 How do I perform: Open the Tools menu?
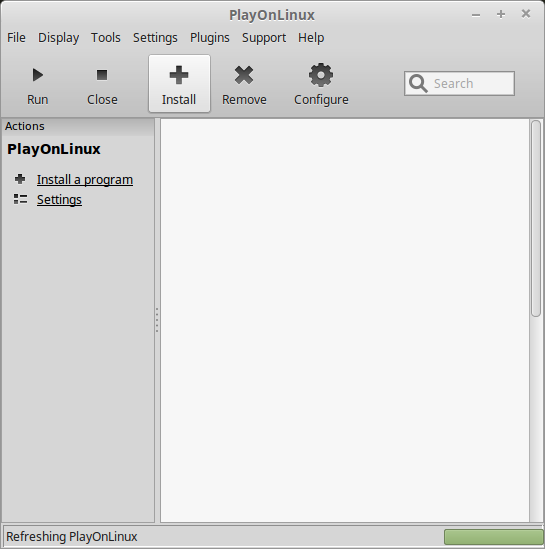click(x=106, y=37)
